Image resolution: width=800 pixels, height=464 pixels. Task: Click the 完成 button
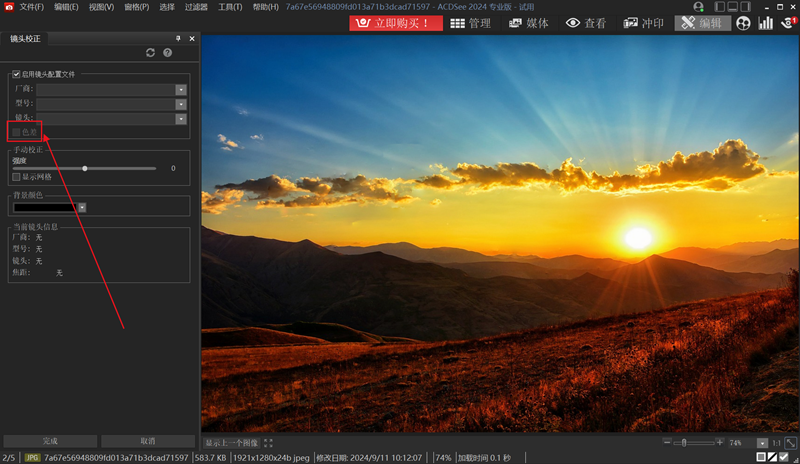[50, 441]
